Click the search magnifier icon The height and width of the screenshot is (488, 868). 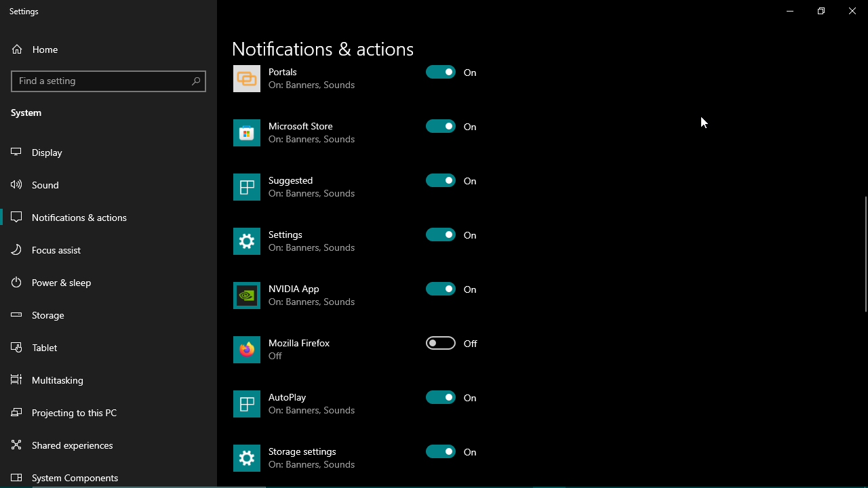click(196, 81)
